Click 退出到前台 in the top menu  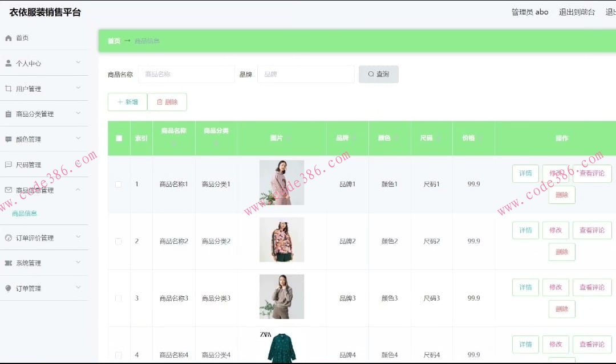click(x=577, y=11)
